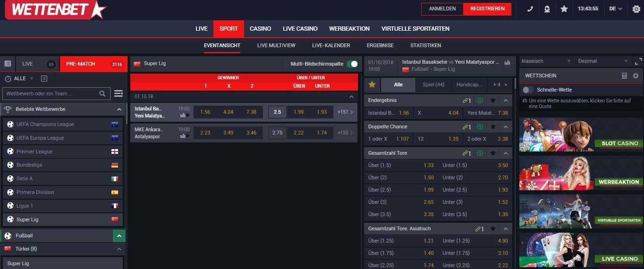The height and width of the screenshot is (269, 644).
Task: Open the STATISTIKEN sub-tab
Action: 426,45
